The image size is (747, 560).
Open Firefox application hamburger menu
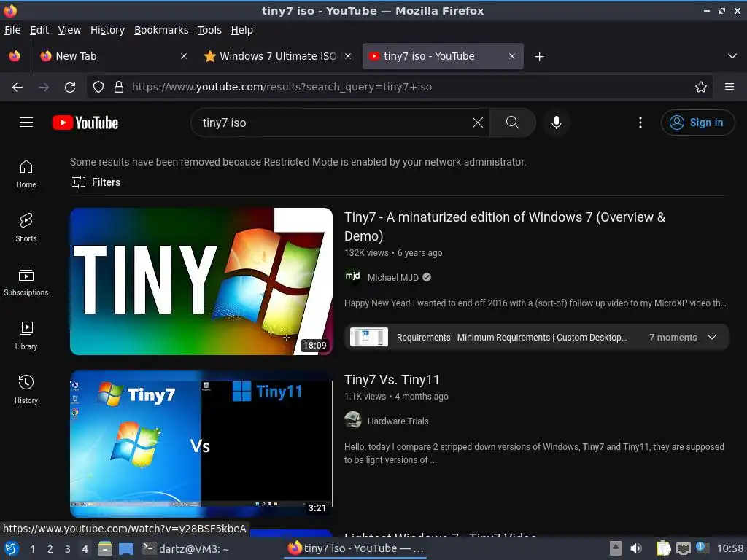click(729, 87)
